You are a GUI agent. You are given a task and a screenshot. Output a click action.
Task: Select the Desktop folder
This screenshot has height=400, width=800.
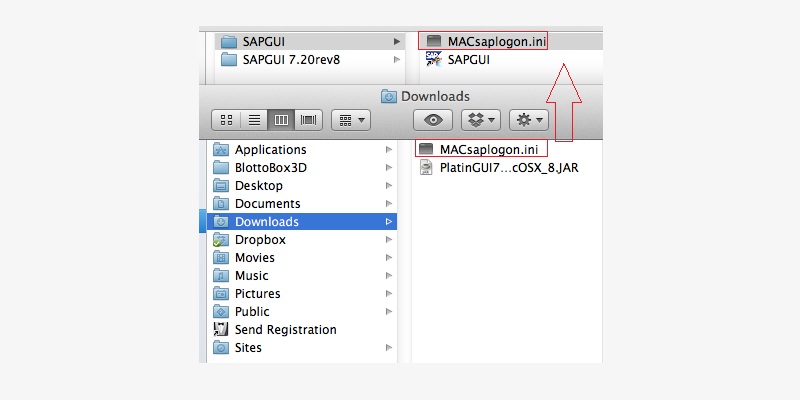302,186
